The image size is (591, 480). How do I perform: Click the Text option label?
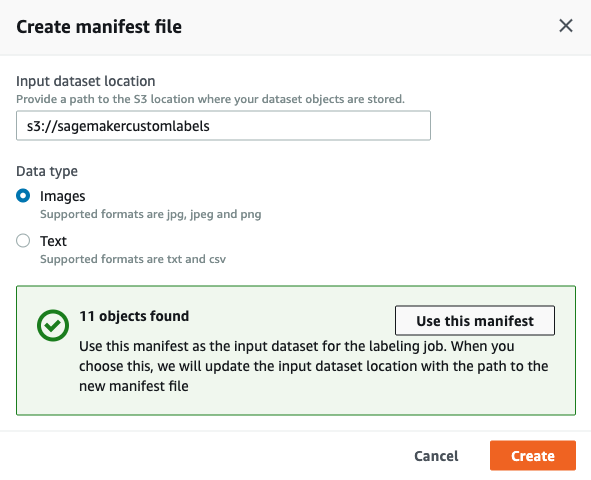(53, 241)
